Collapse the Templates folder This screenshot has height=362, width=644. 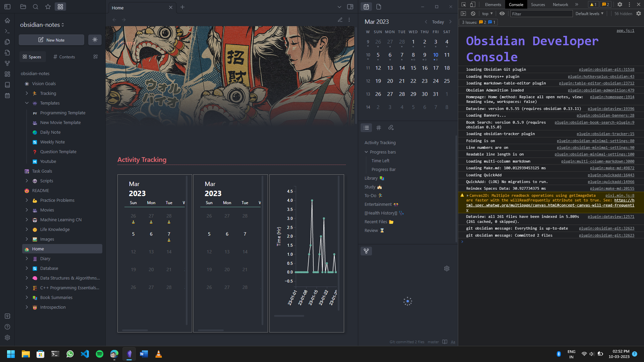pos(27,103)
